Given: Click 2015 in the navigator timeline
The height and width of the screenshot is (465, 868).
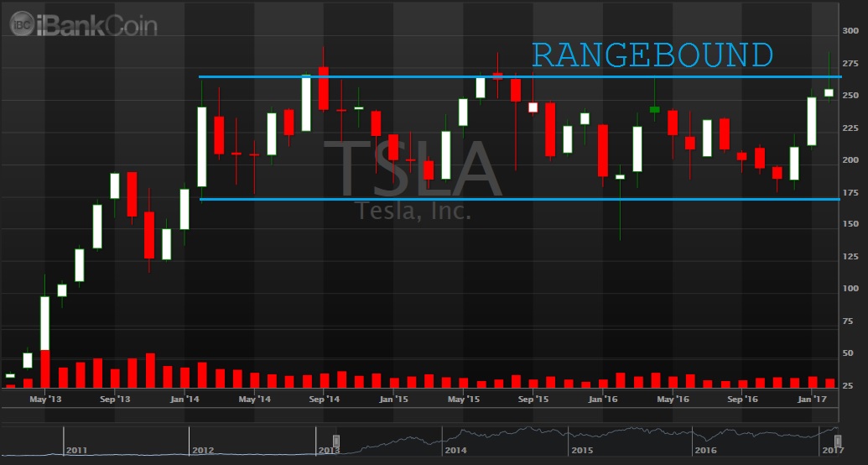Looking at the screenshot, I should coord(582,451).
